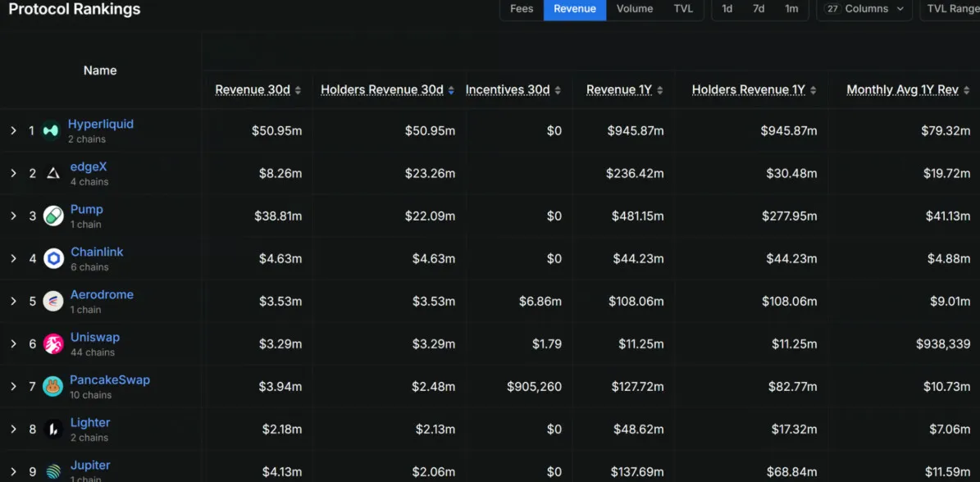Expand the Pump row chevron
Viewport: 980px width, 482px height.
tap(13, 216)
